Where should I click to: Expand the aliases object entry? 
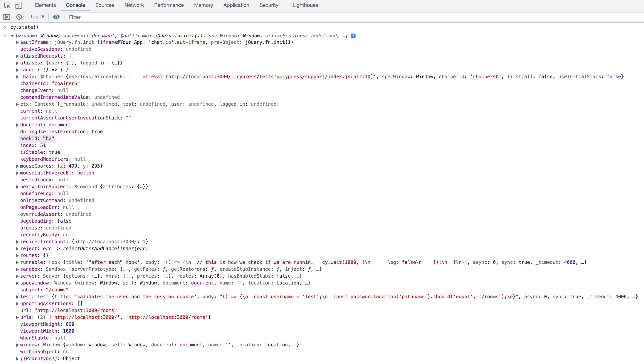[17, 63]
